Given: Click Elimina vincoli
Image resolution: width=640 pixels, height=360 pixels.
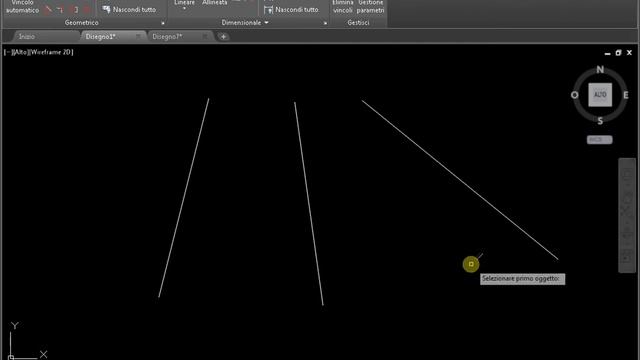Looking at the screenshot, I should [x=342, y=7].
